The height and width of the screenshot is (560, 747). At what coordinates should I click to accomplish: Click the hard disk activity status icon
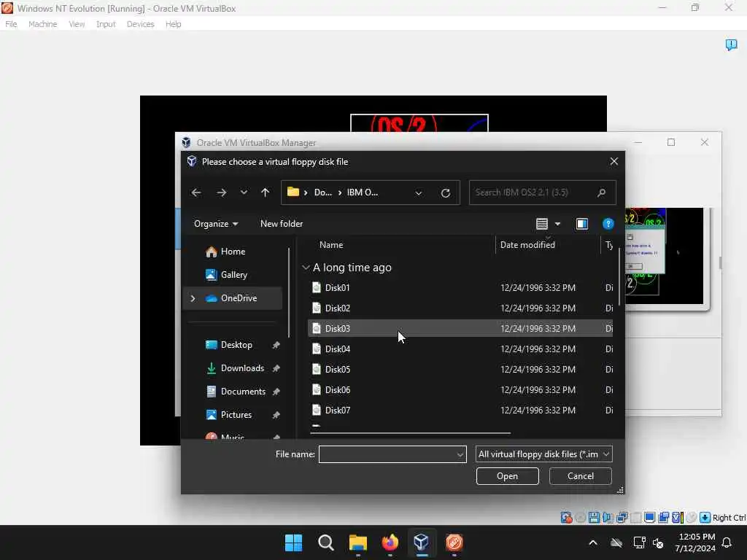pyautogui.click(x=566, y=518)
